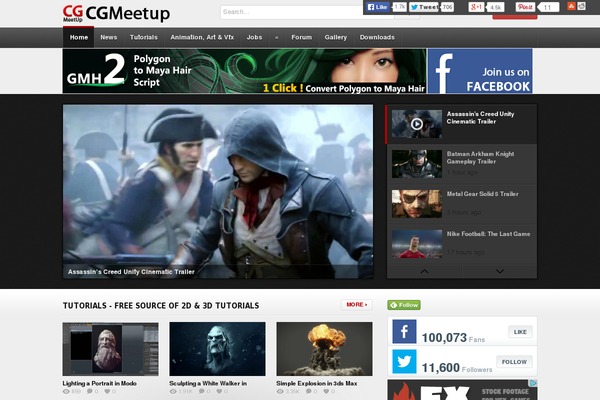Click the Batman Arkham Knight thumbnail
Viewport: 600px width, 400px height.
pyautogui.click(x=417, y=164)
